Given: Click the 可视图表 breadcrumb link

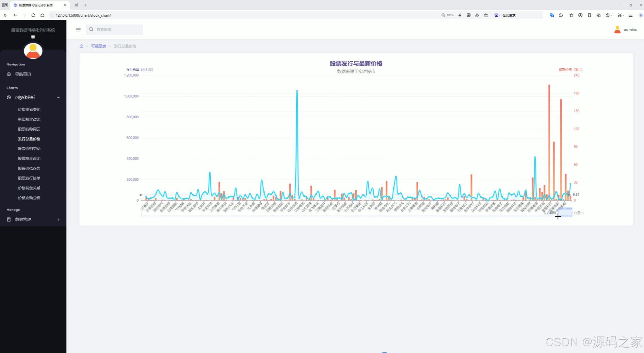Looking at the screenshot, I should [98, 46].
